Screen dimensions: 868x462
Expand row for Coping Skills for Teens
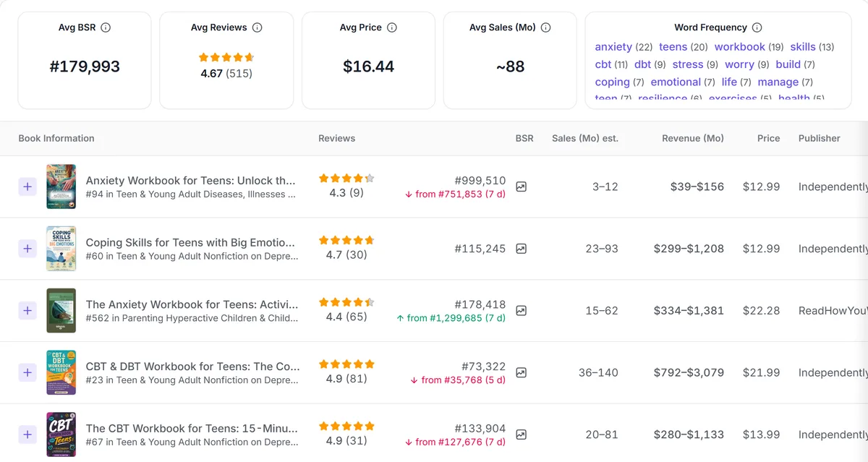(x=27, y=249)
